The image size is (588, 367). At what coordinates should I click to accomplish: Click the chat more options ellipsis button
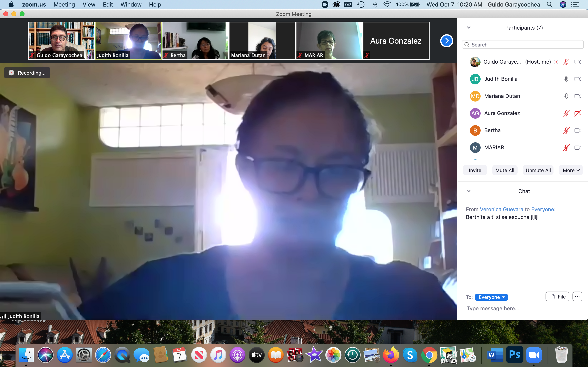pos(577,297)
